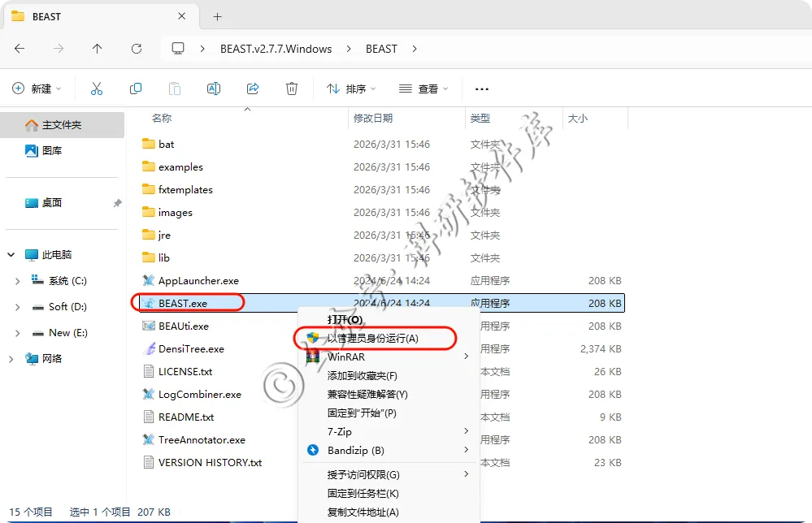The height and width of the screenshot is (523, 812).
Task: Expand chevron after BEAST.v2.7.7.Windows breadcrumb
Action: pos(349,49)
